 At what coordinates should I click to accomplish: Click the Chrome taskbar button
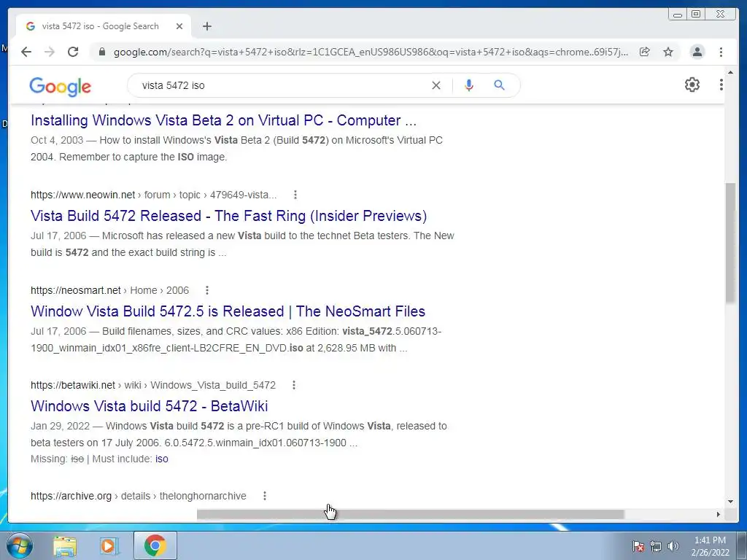point(155,545)
